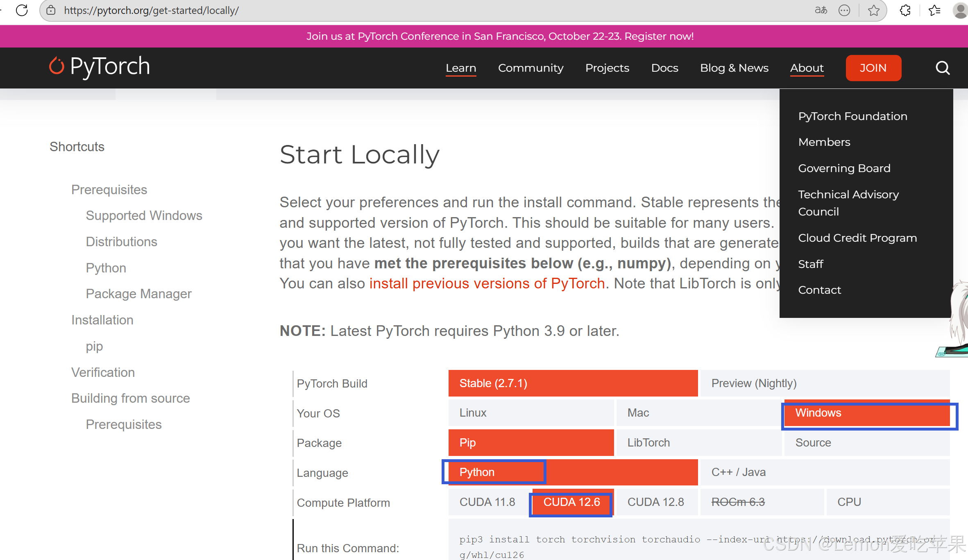Click the Shortcuts sidebar heading

pos(77,147)
